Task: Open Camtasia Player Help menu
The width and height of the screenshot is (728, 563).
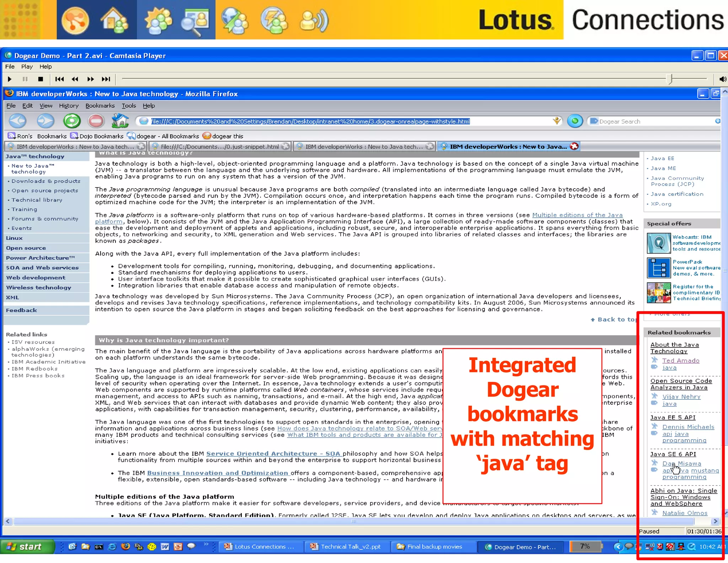Action: pyautogui.click(x=45, y=67)
